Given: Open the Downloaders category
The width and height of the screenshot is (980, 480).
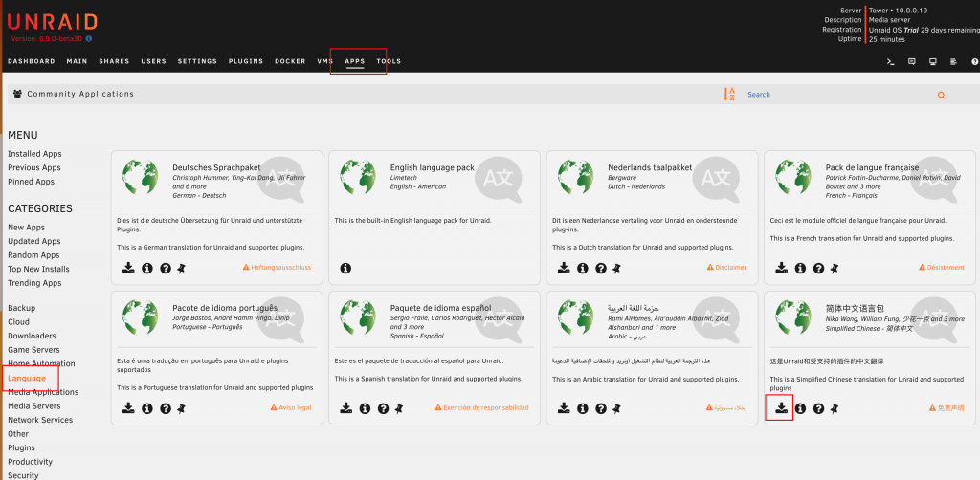Looking at the screenshot, I should click(x=32, y=336).
